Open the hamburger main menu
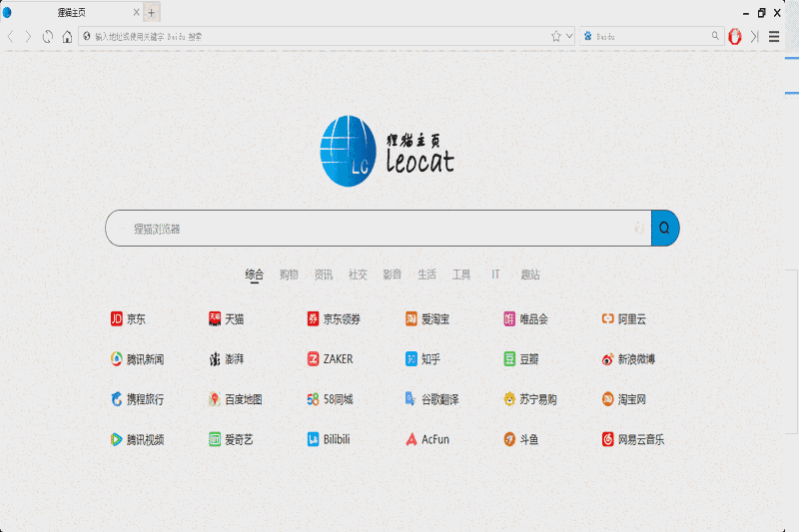799x532 pixels. tap(774, 37)
